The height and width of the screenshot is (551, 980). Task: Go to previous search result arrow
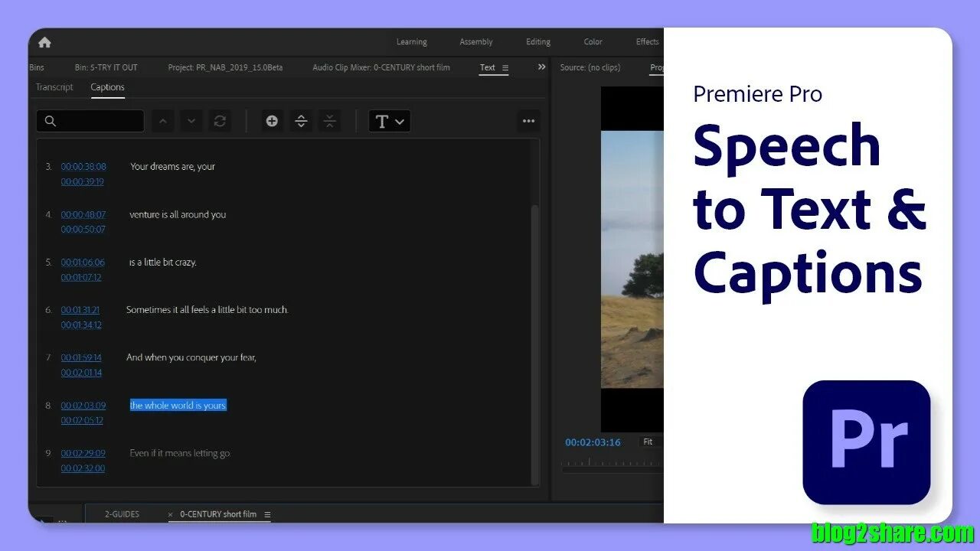[162, 121]
